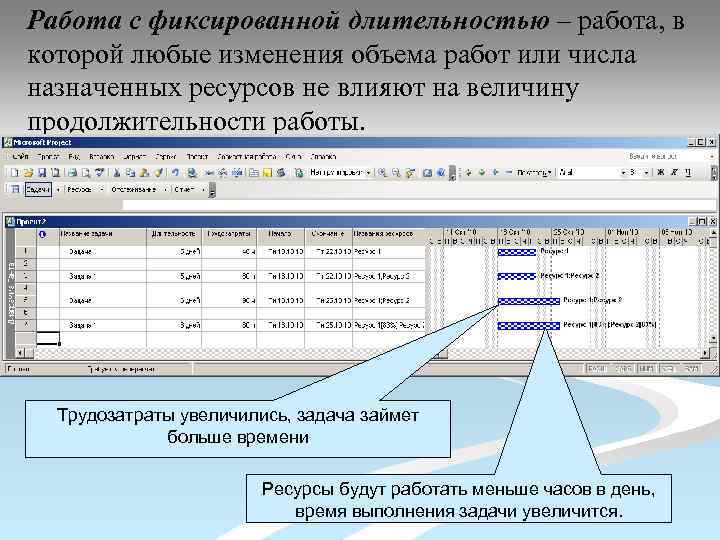Expand the Задачи guide dropdown arrow
The image size is (720, 540).
pyautogui.click(x=58, y=189)
